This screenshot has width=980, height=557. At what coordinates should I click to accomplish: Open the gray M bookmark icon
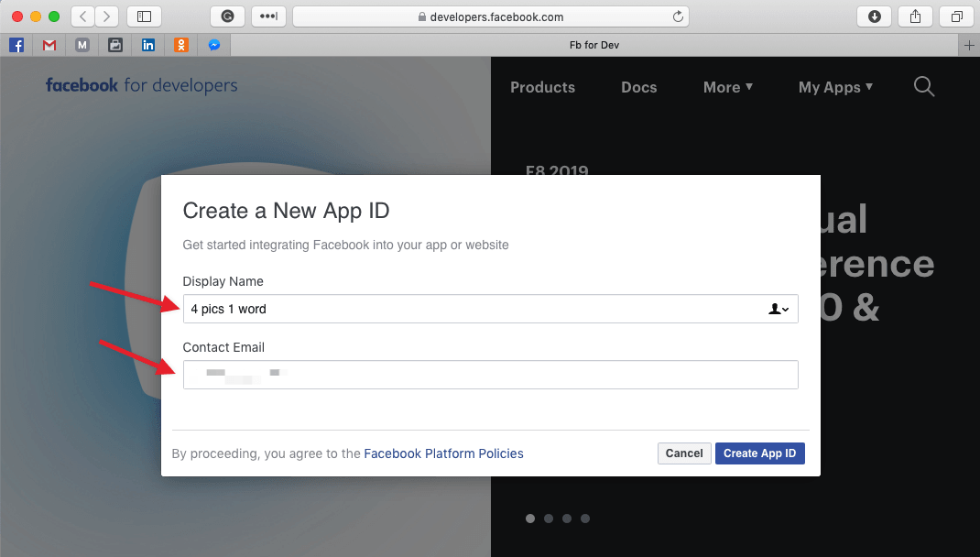(82, 45)
